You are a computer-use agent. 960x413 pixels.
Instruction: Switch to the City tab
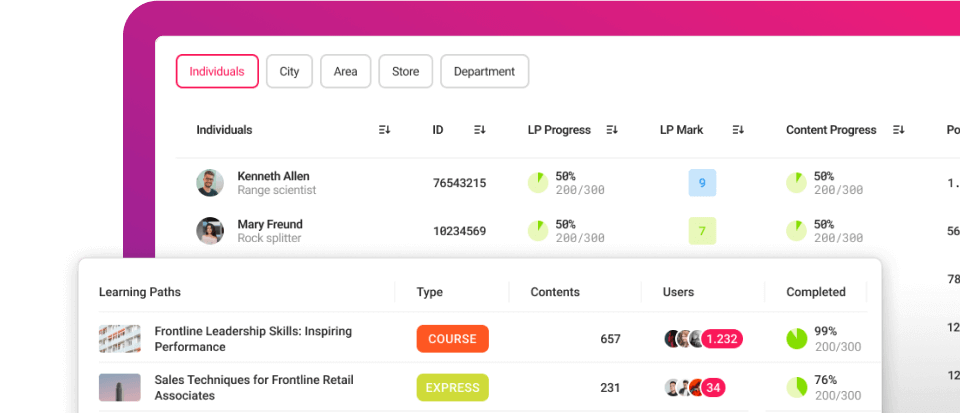click(289, 72)
